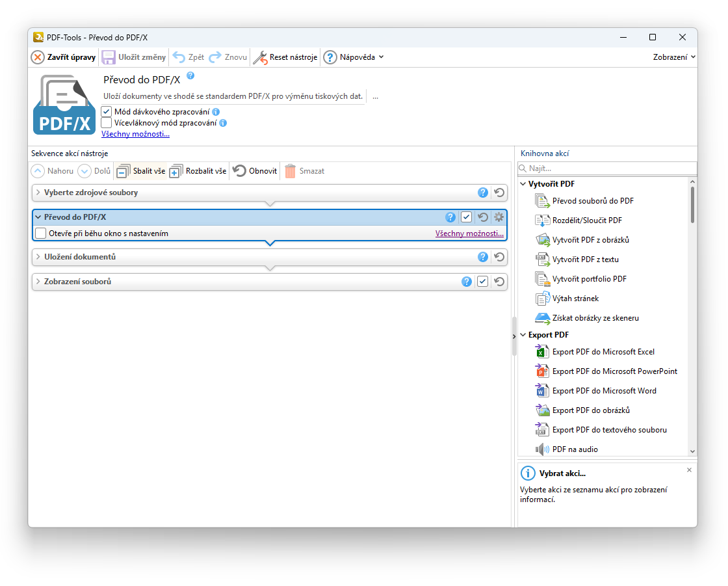
Task: Select Vytvořit PDF z obrázků action
Action: pos(582,240)
